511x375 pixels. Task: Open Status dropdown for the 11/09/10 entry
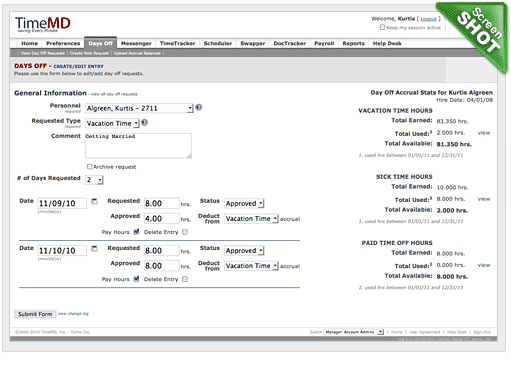(244, 203)
